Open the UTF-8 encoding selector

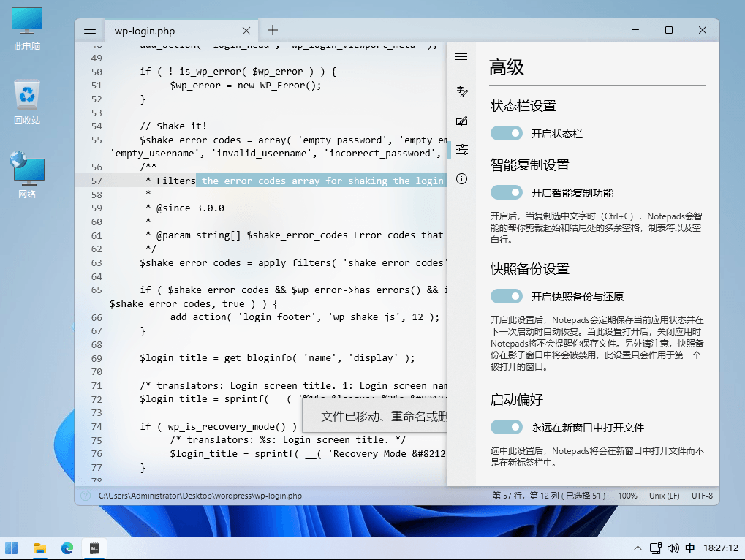point(701,496)
